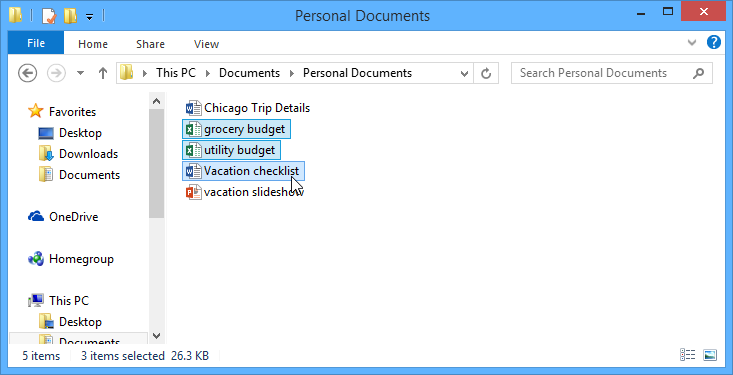Switch to the Share ribbon tab

coord(151,44)
